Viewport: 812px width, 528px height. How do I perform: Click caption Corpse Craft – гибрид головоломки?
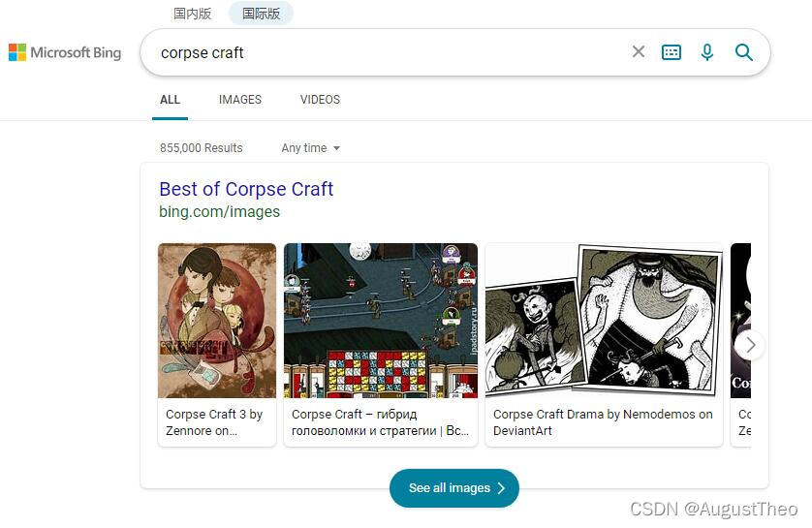click(x=380, y=422)
